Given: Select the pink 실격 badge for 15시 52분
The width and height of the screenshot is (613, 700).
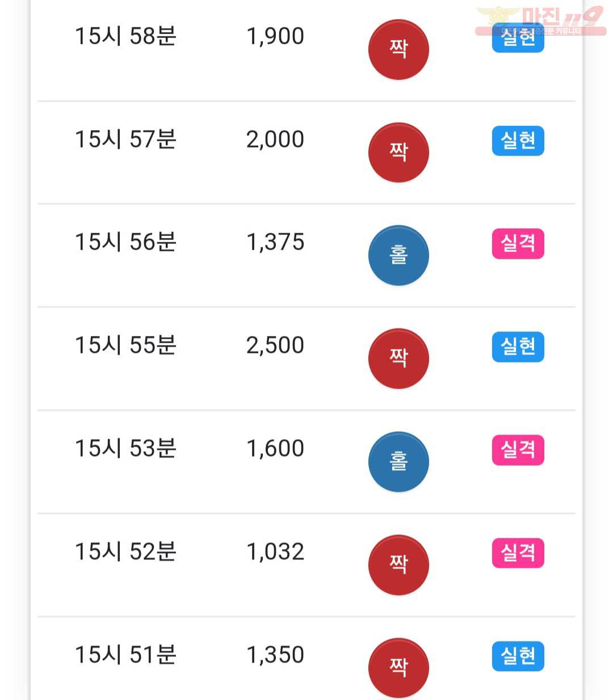Looking at the screenshot, I should coord(518,553).
